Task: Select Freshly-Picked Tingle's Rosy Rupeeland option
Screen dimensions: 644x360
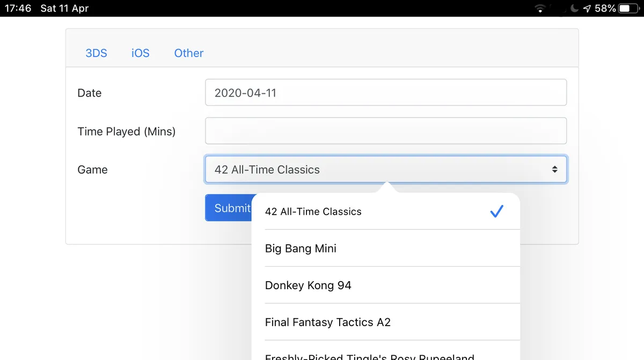Action: (385, 356)
